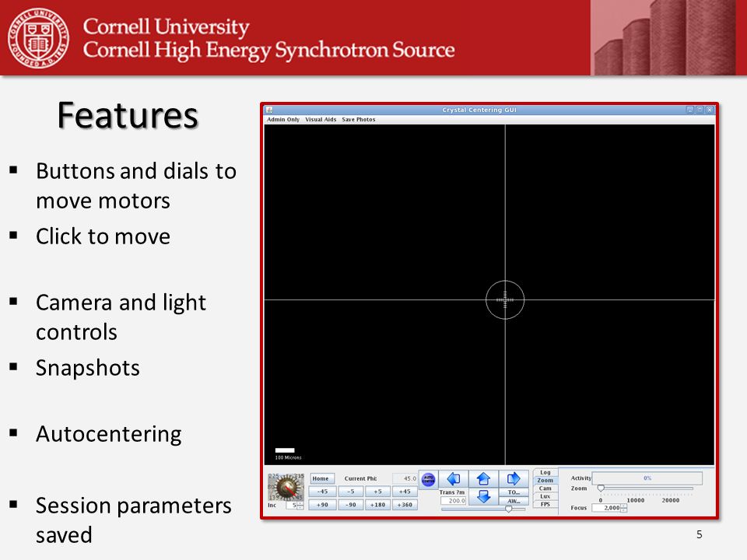Click the TO... button
This screenshot has height=560, width=747.
point(514,492)
